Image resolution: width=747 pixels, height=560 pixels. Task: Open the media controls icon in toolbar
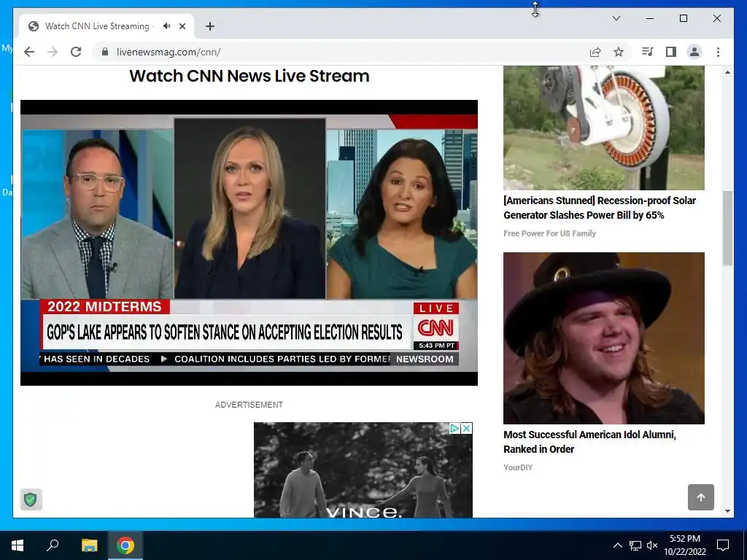click(647, 52)
